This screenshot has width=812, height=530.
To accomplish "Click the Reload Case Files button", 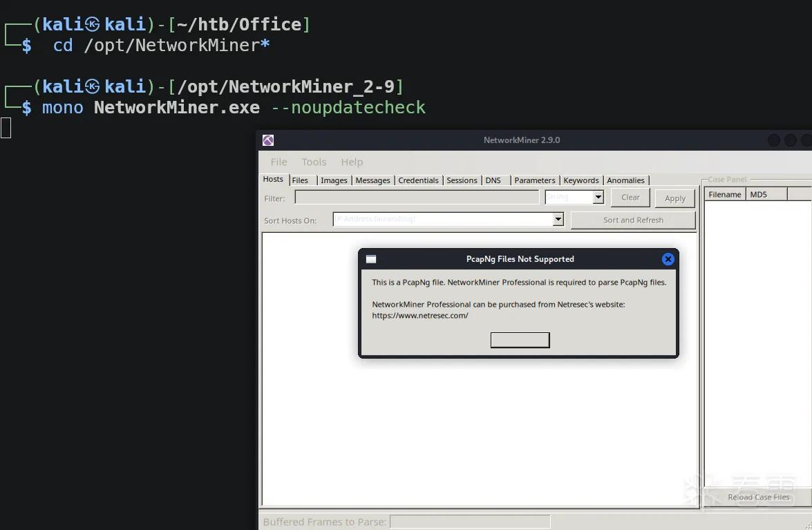I will tap(759, 498).
